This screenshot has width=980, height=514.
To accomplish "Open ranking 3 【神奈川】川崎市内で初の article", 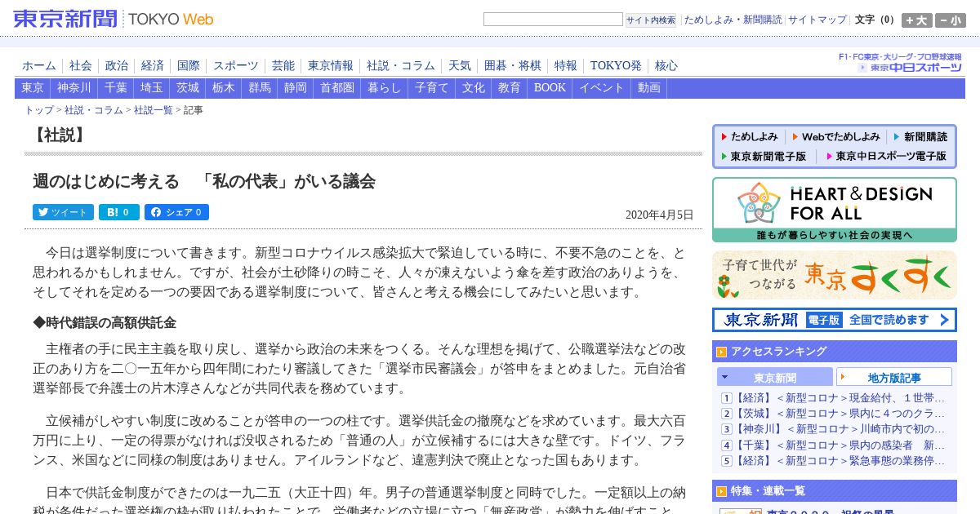I will [840, 429].
